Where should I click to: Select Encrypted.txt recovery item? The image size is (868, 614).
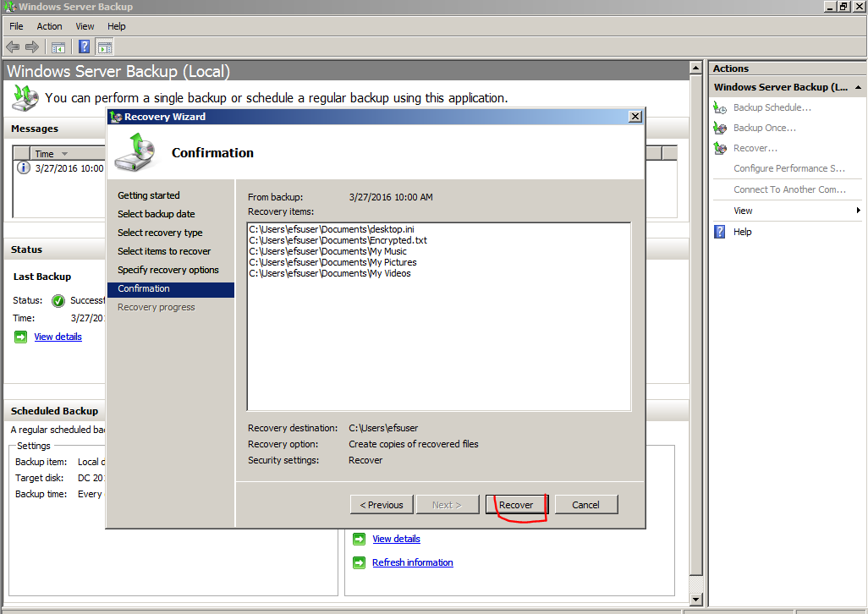[338, 240]
